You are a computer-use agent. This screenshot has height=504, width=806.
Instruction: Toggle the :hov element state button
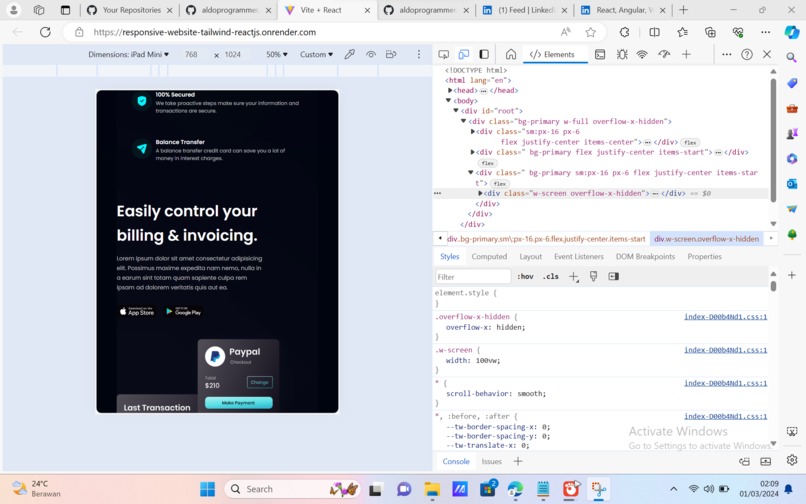pos(525,277)
